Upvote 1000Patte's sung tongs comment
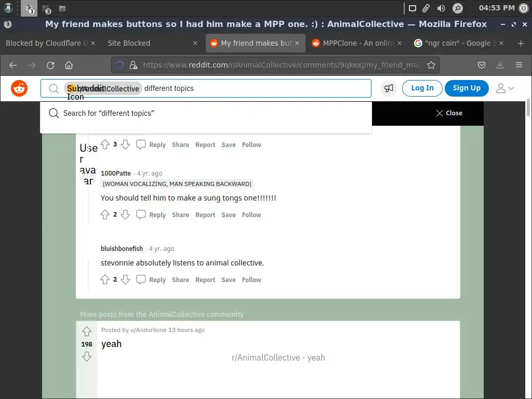532x399 pixels. tap(105, 215)
